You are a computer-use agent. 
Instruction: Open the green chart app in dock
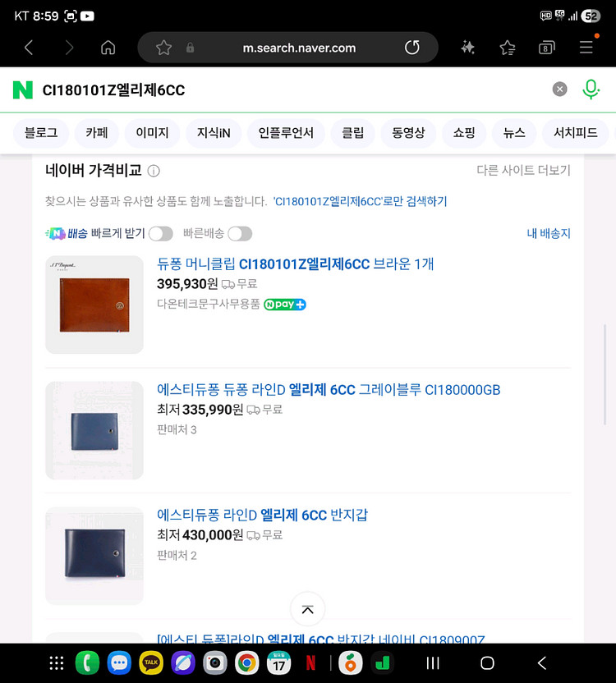(383, 663)
